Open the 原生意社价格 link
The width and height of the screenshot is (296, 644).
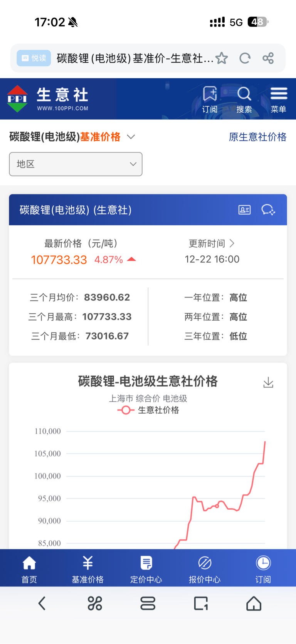pyautogui.click(x=257, y=137)
